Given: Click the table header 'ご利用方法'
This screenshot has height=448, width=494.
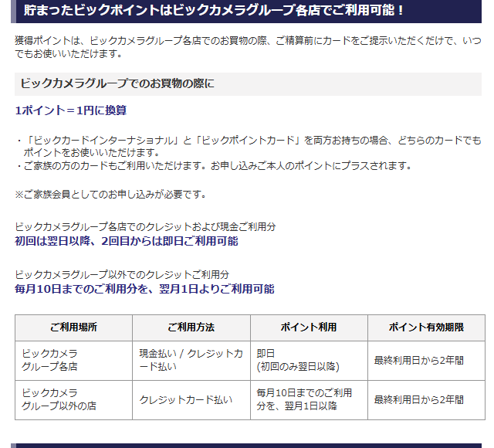Looking at the screenshot, I should 191,328.
